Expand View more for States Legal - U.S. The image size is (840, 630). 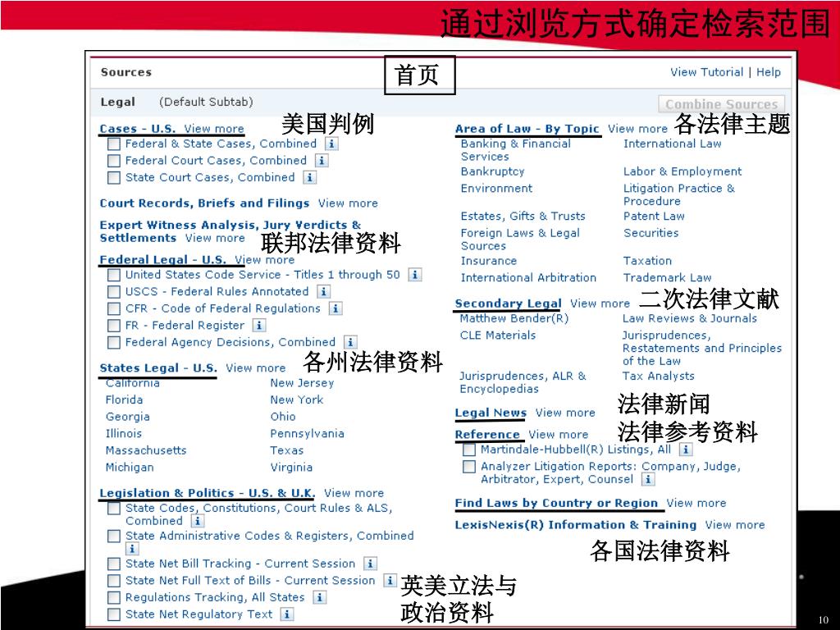tap(256, 368)
